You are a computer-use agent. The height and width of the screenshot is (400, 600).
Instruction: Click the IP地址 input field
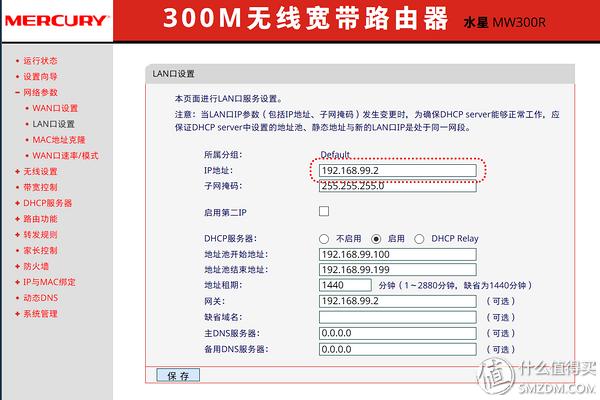(398, 170)
